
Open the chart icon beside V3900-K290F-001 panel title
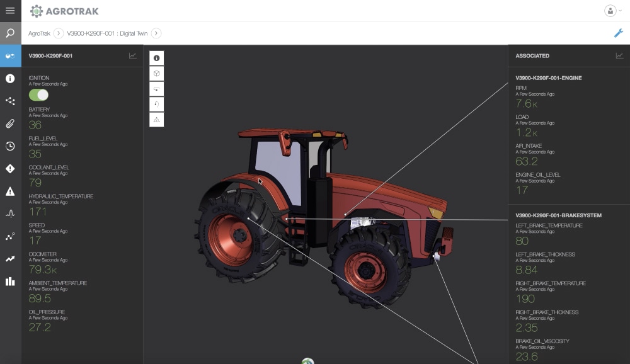point(134,55)
